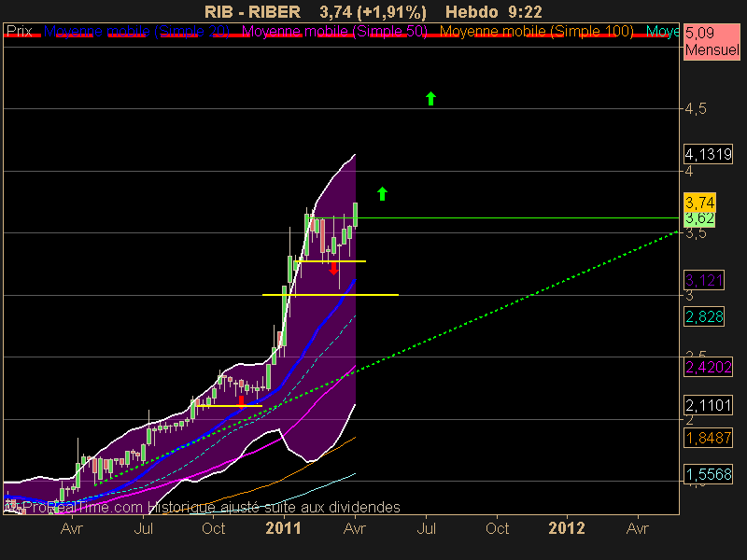This screenshot has height=560, width=747.
Task: Click the 4,1319 upper band value label
Action: (x=708, y=154)
